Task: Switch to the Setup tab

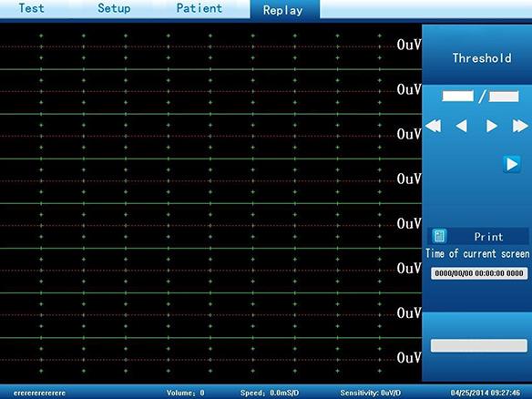Action: point(114,8)
